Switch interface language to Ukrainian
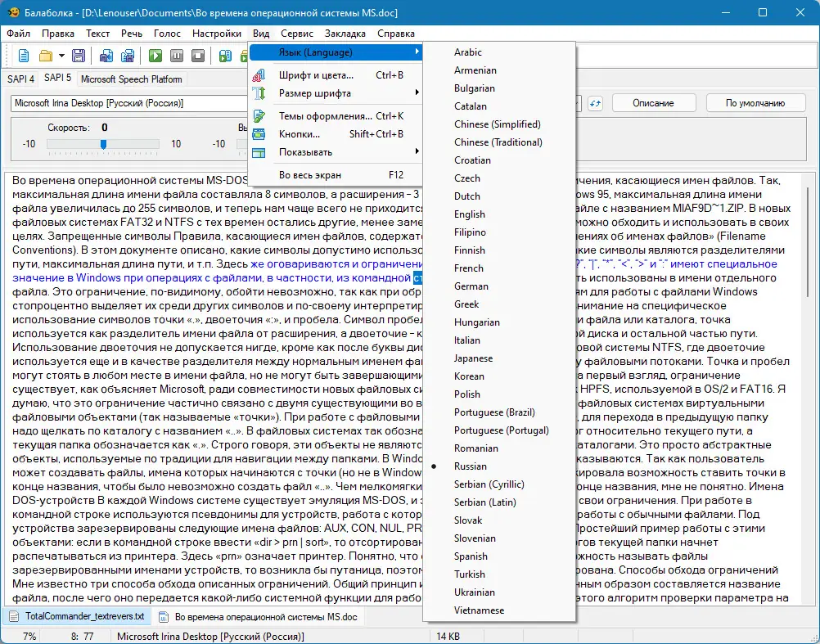The image size is (820, 644). (x=475, y=592)
